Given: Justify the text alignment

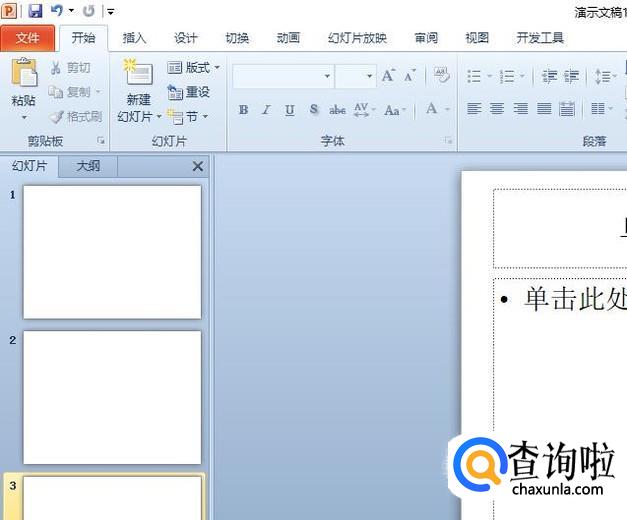Looking at the screenshot, I should click(544, 109).
